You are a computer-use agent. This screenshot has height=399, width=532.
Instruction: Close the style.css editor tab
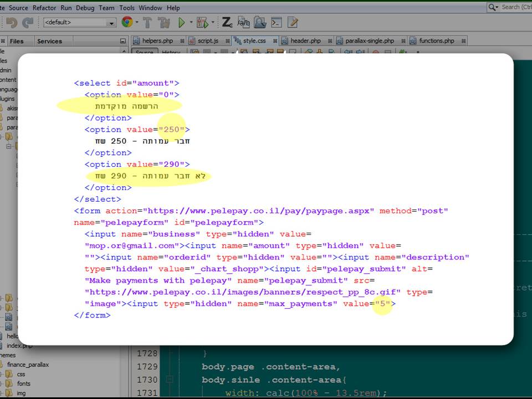click(275, 41)
